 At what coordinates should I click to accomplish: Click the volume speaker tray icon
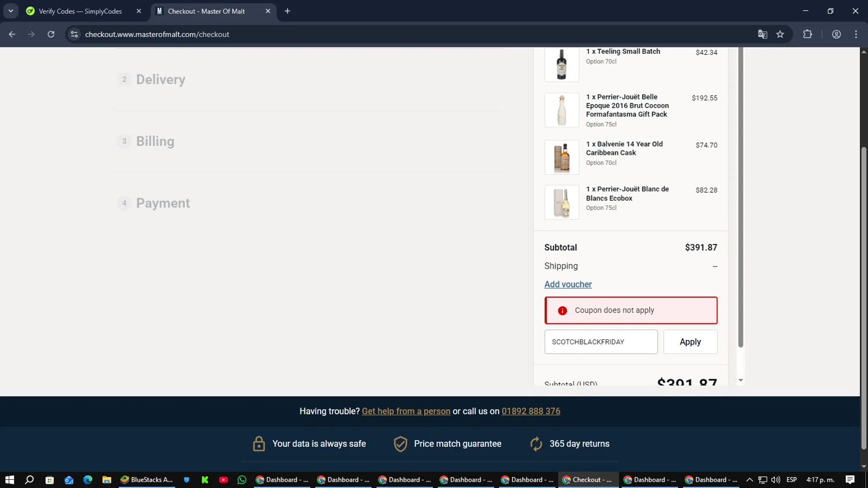tap(775, 480)
